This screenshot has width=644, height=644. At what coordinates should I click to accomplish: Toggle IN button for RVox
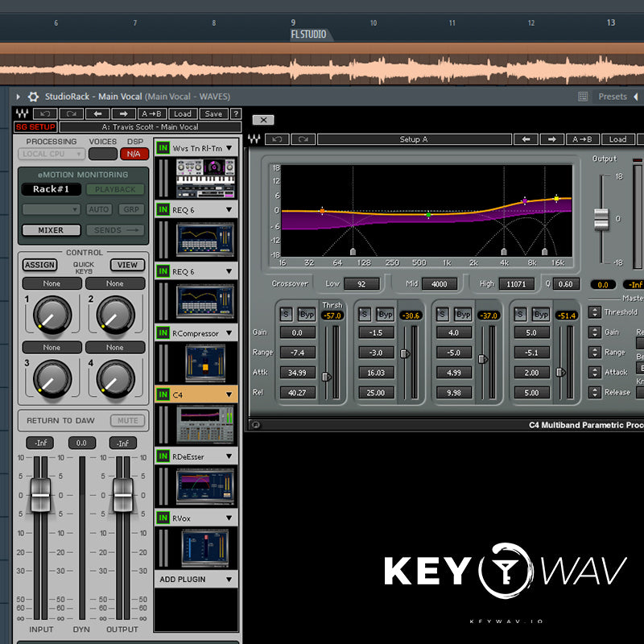163,518
